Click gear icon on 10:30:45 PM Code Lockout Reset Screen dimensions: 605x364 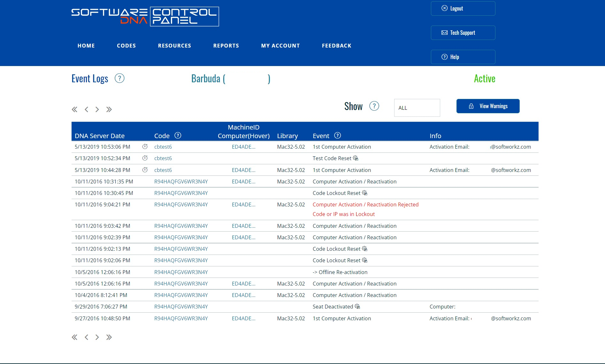coord(364,193)
